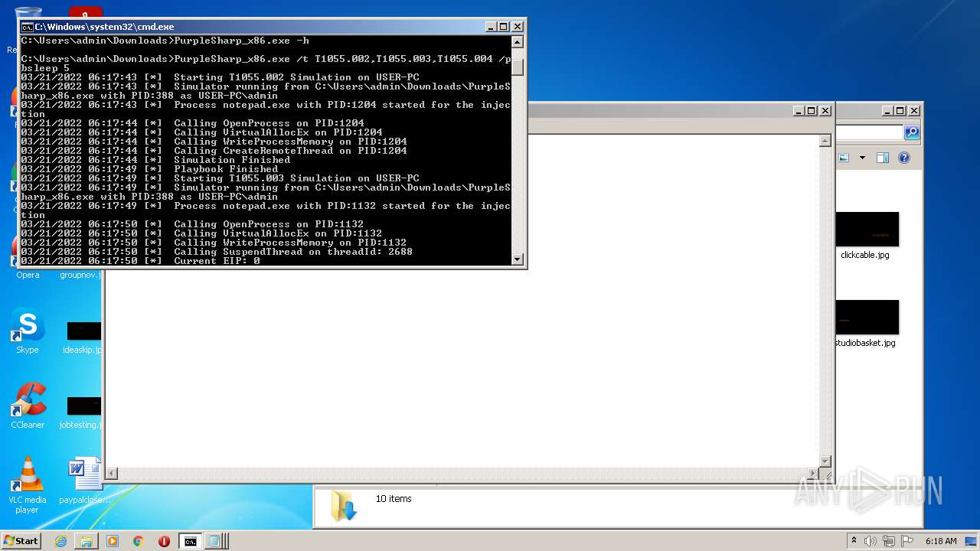Click the 'Playbook Finished' console line

(x=226, y=169)
